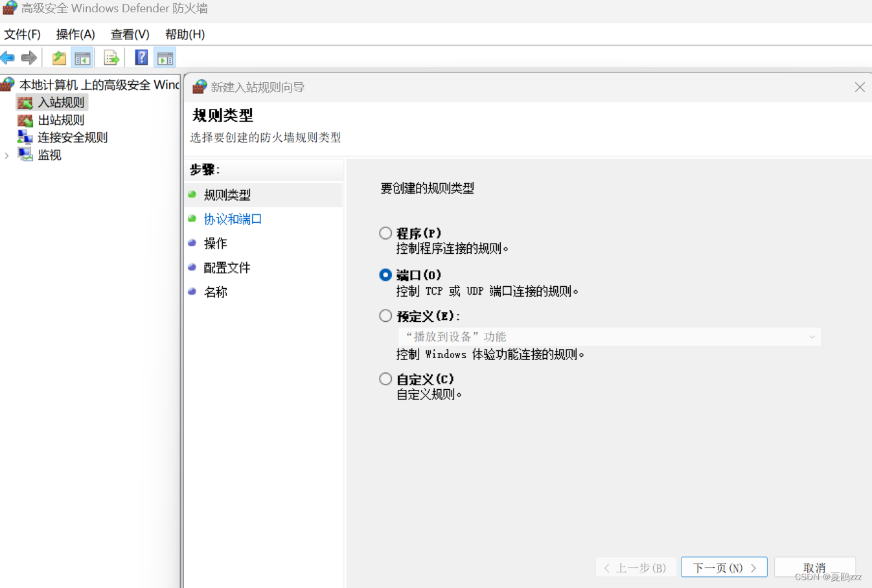Click the icon next to 连接安全规则

[x=25, y=137]
